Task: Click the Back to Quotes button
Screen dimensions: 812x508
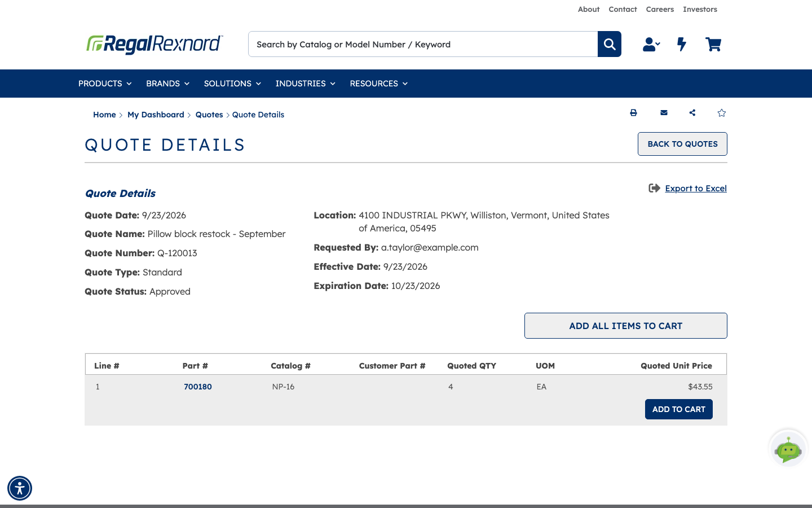Action: 682,144
